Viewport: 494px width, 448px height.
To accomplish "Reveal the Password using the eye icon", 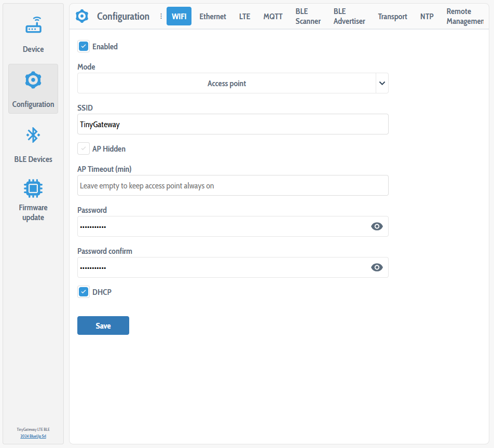I will pyautogui.click(x=377, y=226).
